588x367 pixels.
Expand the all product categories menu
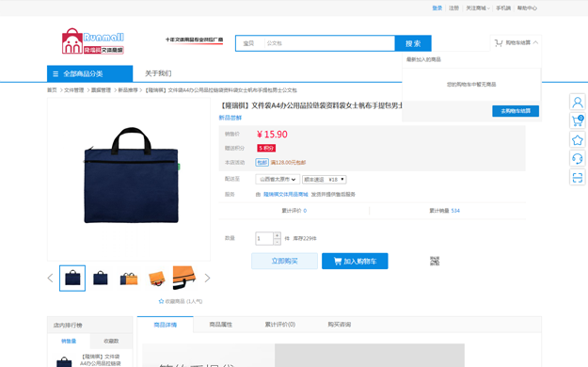point(89,73)
